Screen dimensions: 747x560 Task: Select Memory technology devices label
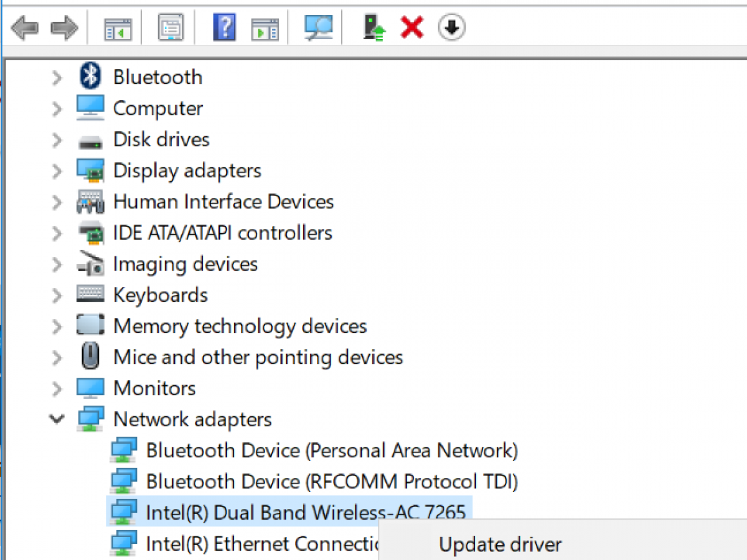[240, 326]
